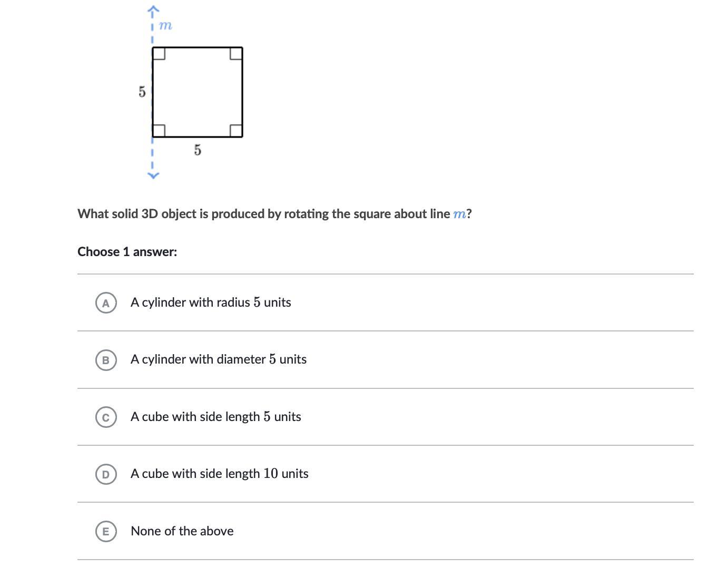This screenshot has height=567, width=728.
Task: Click the blue 'm' label above the square
Action: click(x=165, y=25)
